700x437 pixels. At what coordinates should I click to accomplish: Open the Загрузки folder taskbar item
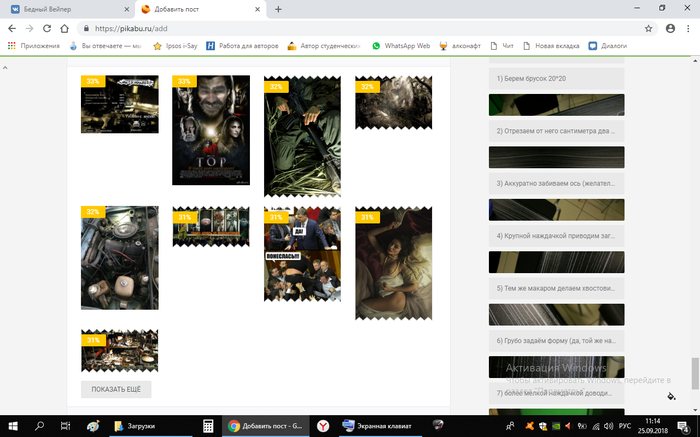(151, 426)
